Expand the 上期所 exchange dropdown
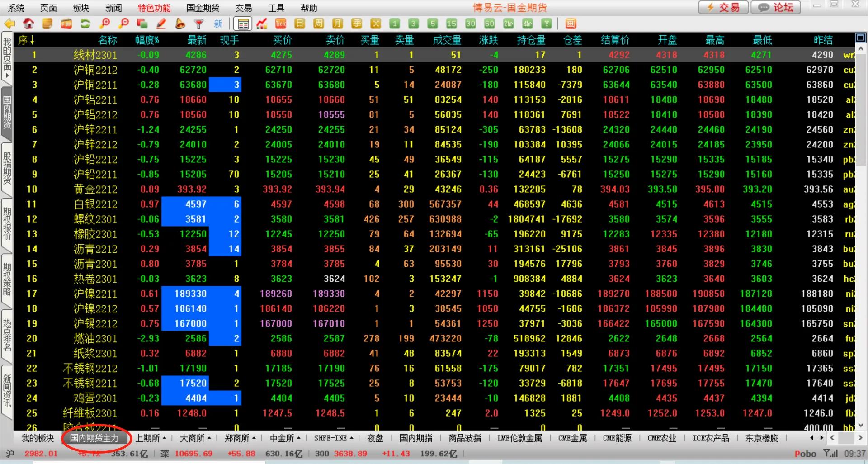The height and width of the screenshot is (464, 868). pyautogui.click(x=151, y=438)
